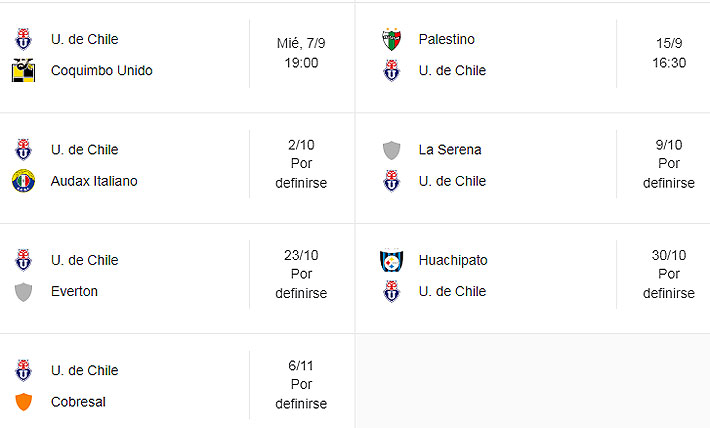Open the Huachipato team name
Viewport: 710px width, 428px height.
tap(452, 260)
